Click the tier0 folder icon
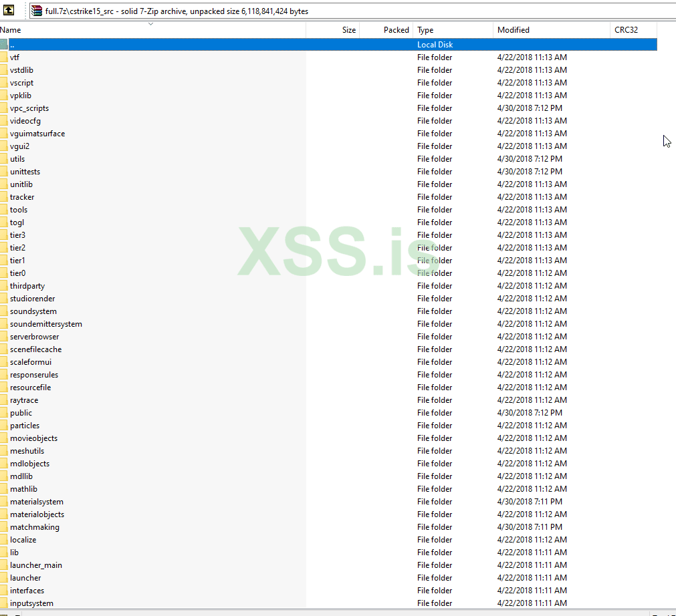Image resolution: width=676 pixels, height=616 pixels. (x=4, y=273)
